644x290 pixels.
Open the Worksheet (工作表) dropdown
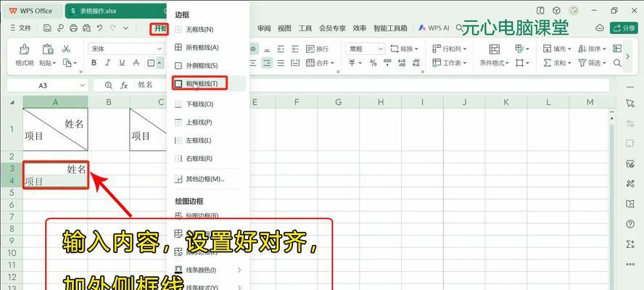[450, 63]
